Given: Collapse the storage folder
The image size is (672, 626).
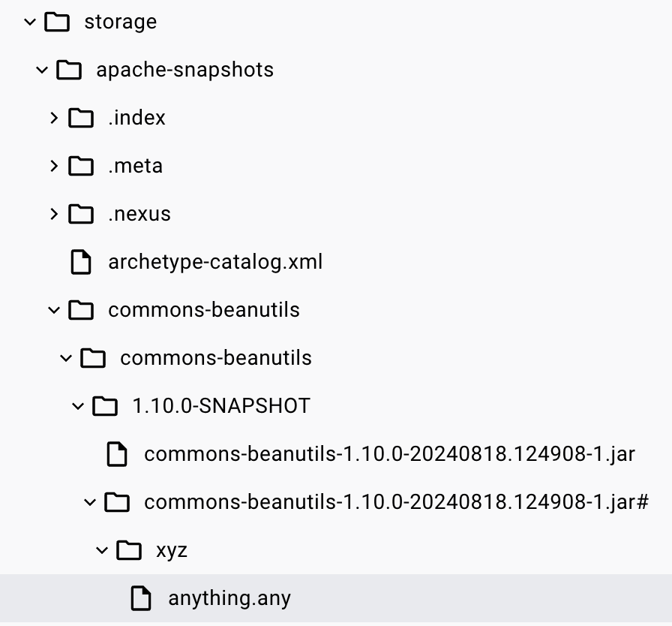Looking at the screenshot, I should point(30,21).
